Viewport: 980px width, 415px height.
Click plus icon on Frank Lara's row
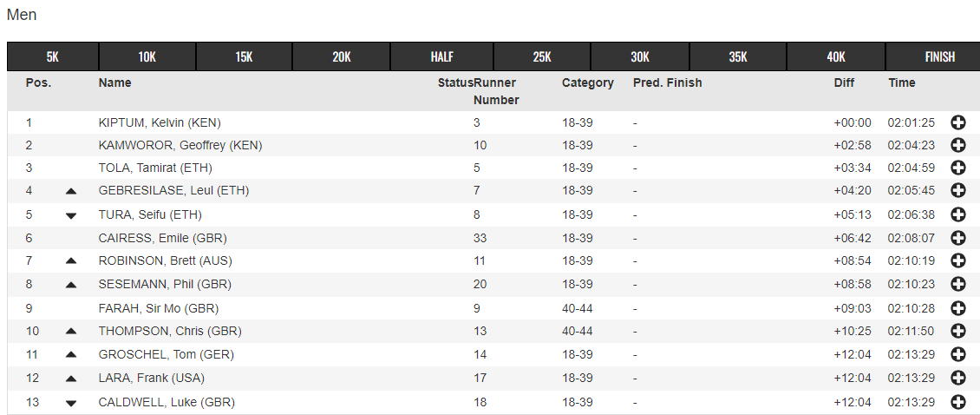coord(957,378)
